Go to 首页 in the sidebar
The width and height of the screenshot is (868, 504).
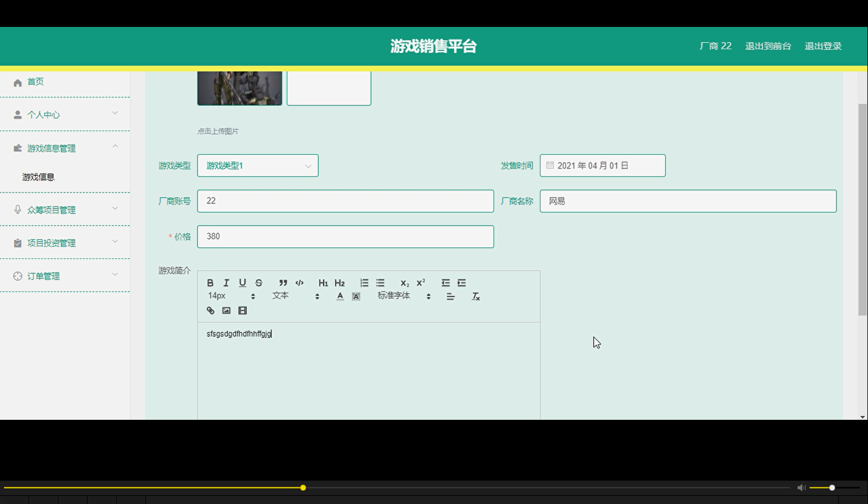pos(35,81)
